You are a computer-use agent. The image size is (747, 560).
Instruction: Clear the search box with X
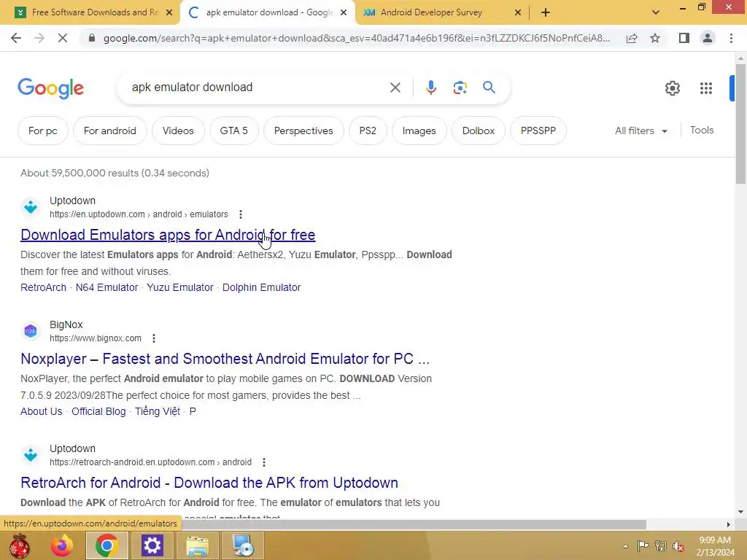[x=395, y=87]
